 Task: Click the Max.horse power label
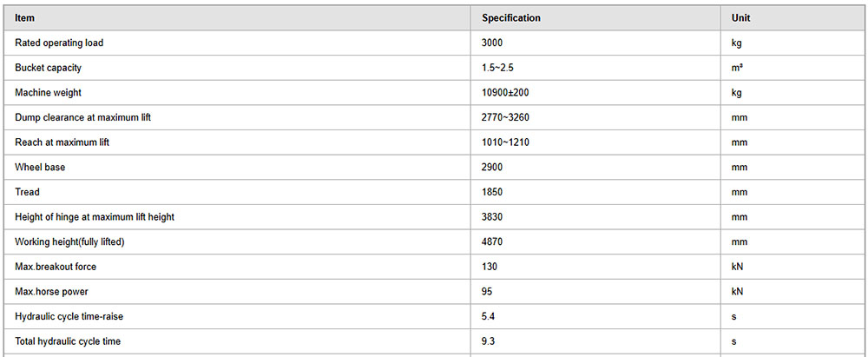click(51, 292)
